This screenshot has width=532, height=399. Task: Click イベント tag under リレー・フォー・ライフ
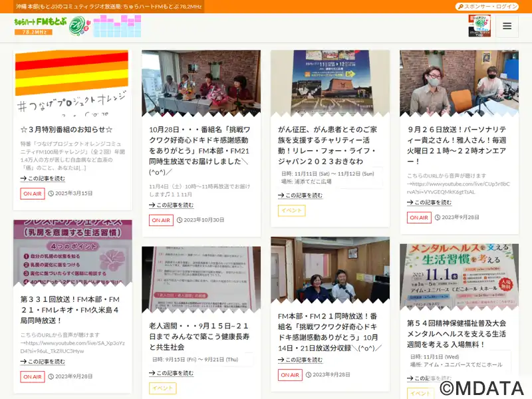point(291,210)
